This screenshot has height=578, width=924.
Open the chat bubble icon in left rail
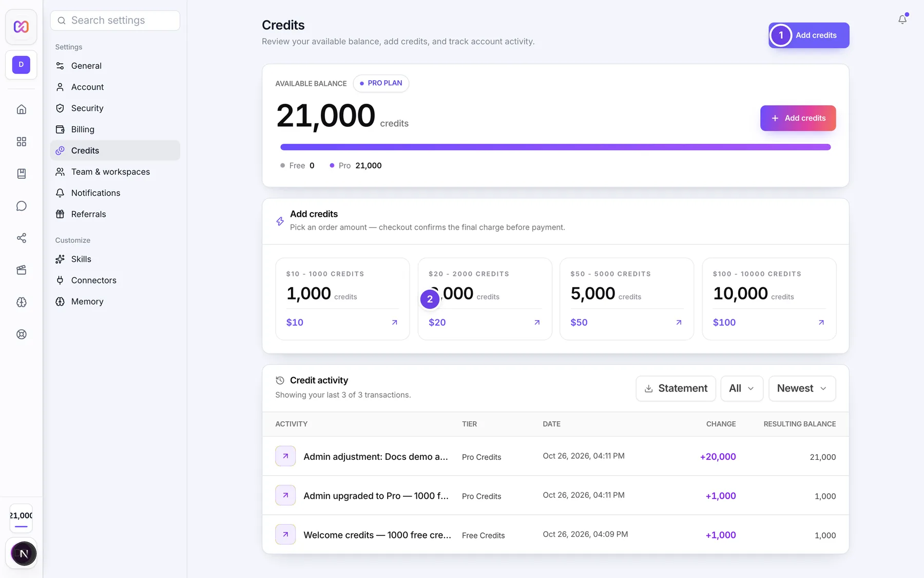[x=22, y=206]
